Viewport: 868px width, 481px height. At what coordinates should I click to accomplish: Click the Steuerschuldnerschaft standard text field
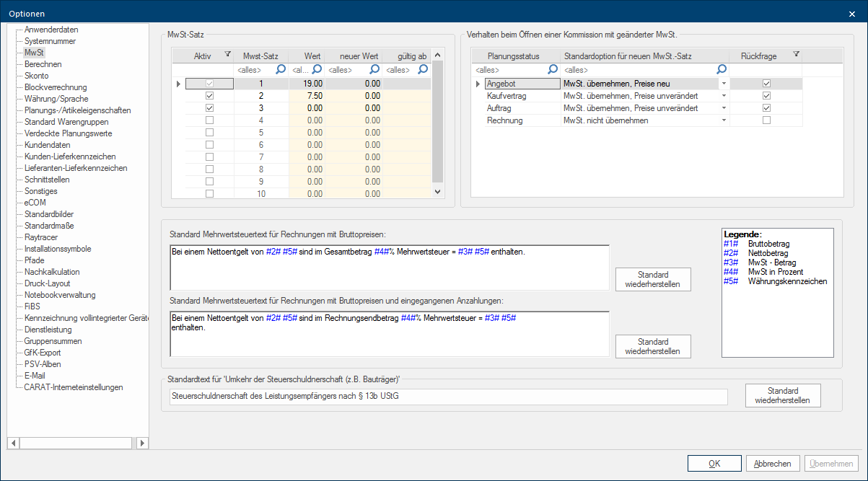(447, 397)
